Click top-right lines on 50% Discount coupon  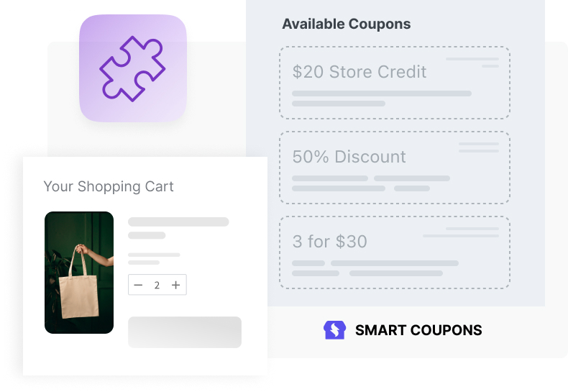click(478, 147)
